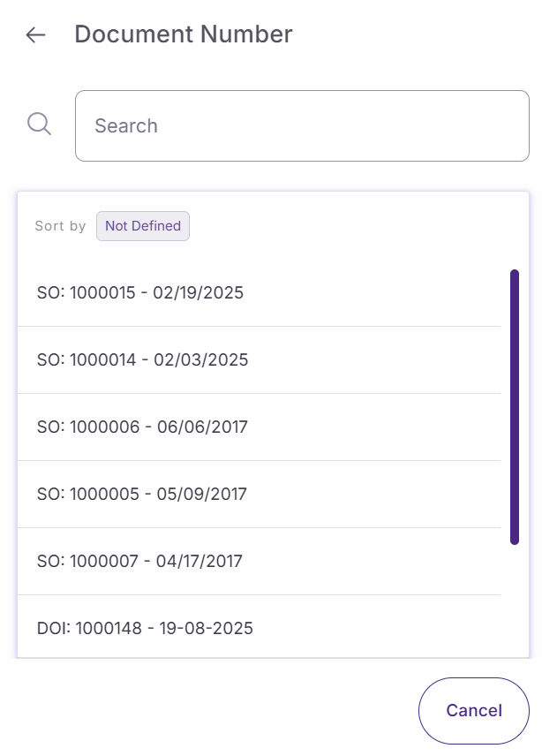Choose SO: 1000014 from the list
This screenshot has height=756, width=542.
[x=142, y=359]
